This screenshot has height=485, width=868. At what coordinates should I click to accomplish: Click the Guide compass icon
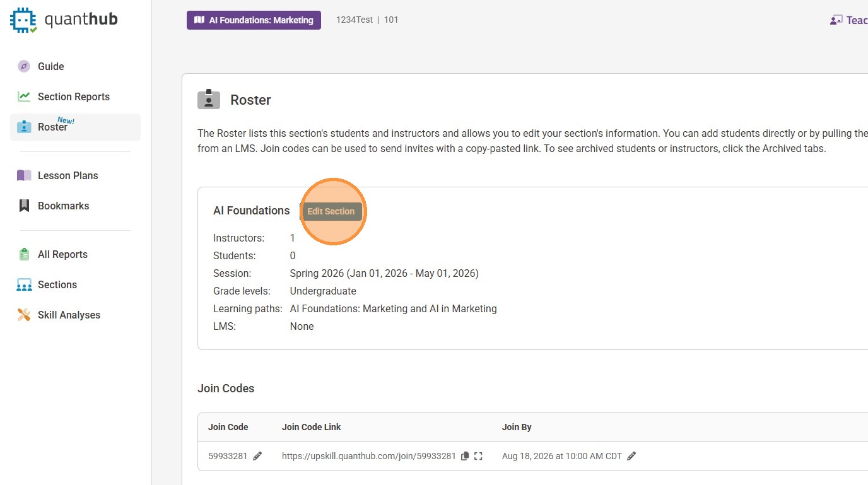(24, 66)
